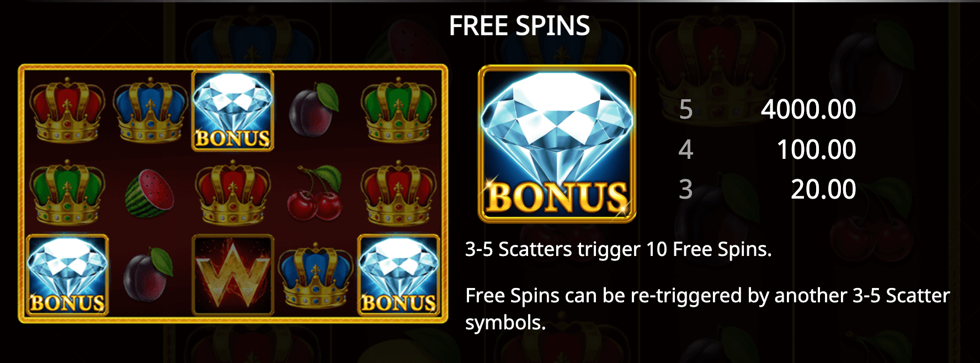Click the bottom-right diamond BONUS symbol
Image resolution: width=980 pixels, height=363 pixels.
coord(398,275)
